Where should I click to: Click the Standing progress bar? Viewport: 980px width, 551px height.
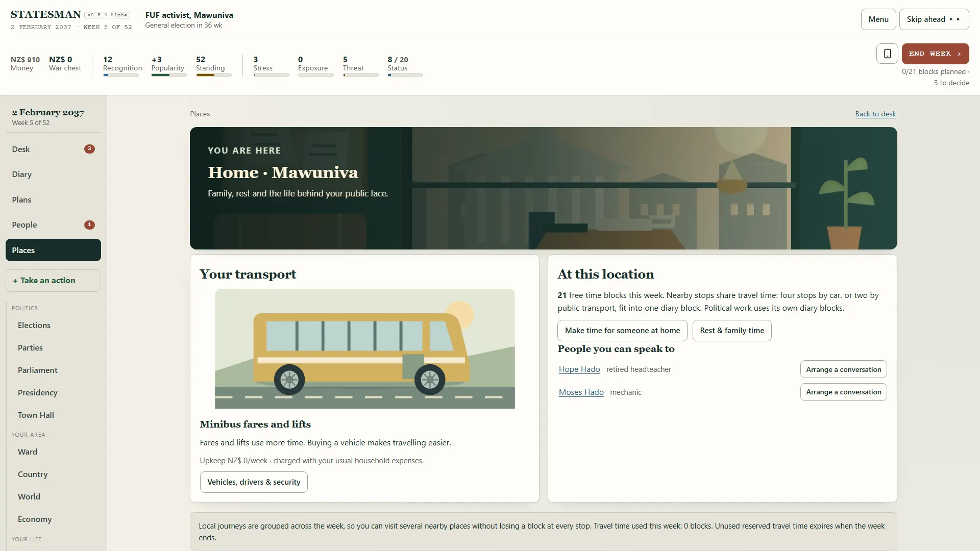214,75
